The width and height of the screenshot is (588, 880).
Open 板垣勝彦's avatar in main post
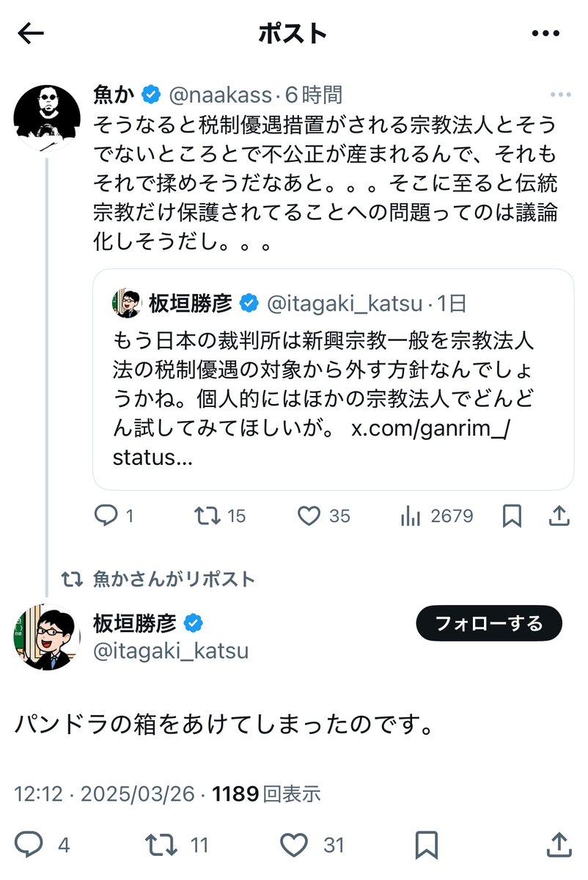tap(46, 637)
